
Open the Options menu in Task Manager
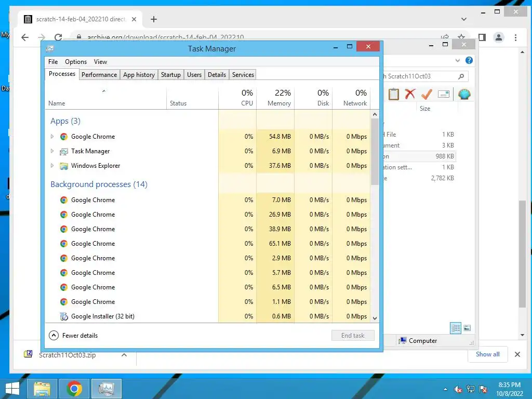[76, 62]
